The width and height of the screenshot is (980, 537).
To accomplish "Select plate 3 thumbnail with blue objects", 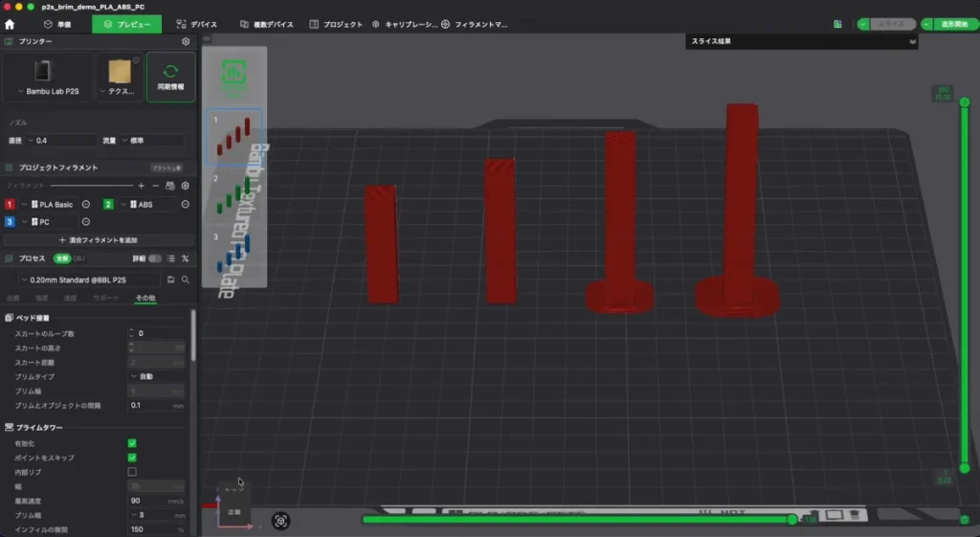I will pos(234,253).
